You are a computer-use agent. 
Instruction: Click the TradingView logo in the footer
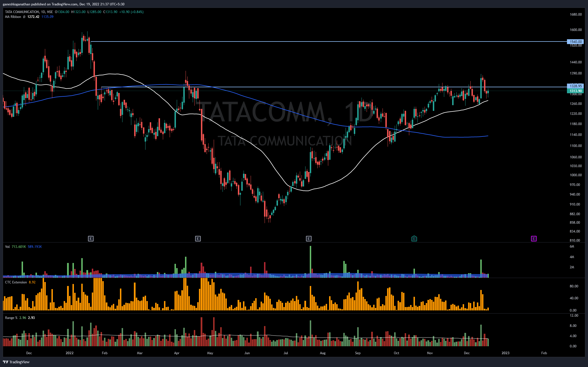16,362
